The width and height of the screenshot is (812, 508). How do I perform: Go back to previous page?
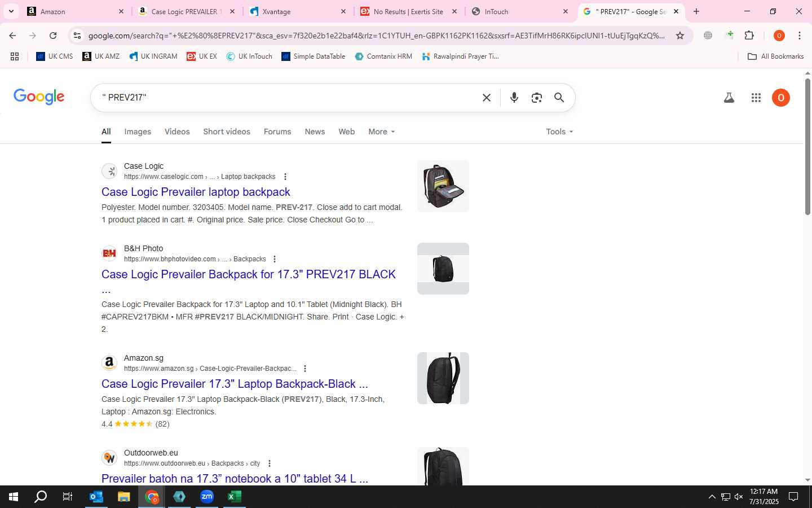point(12,36)
